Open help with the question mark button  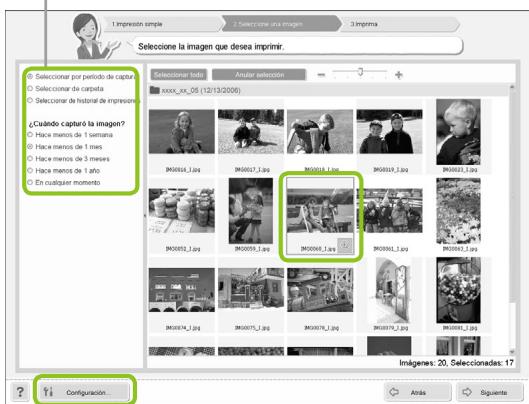click(20, 392)
